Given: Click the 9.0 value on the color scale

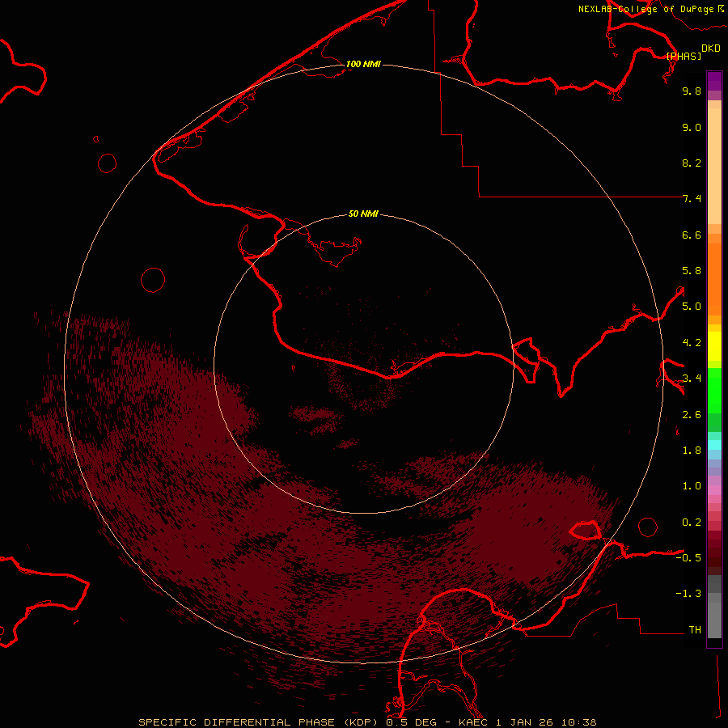Looking at the screenshot, I should tap(692, 127).
